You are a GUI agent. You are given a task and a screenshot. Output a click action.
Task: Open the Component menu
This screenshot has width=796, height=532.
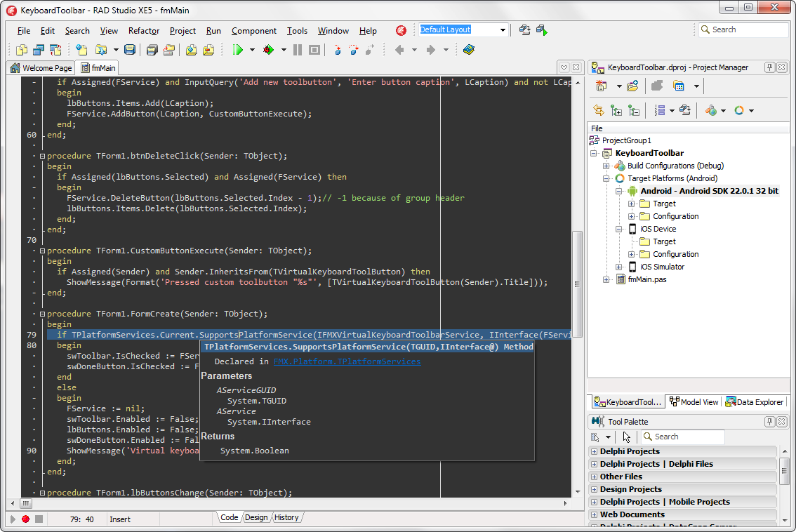point(254,30)
